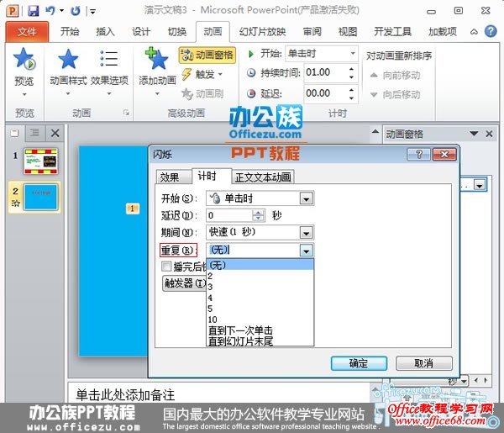This screenshot has width=504, height=433.
Task: Close the slide thumbnail pane
Action: click(x=55, y=133)
